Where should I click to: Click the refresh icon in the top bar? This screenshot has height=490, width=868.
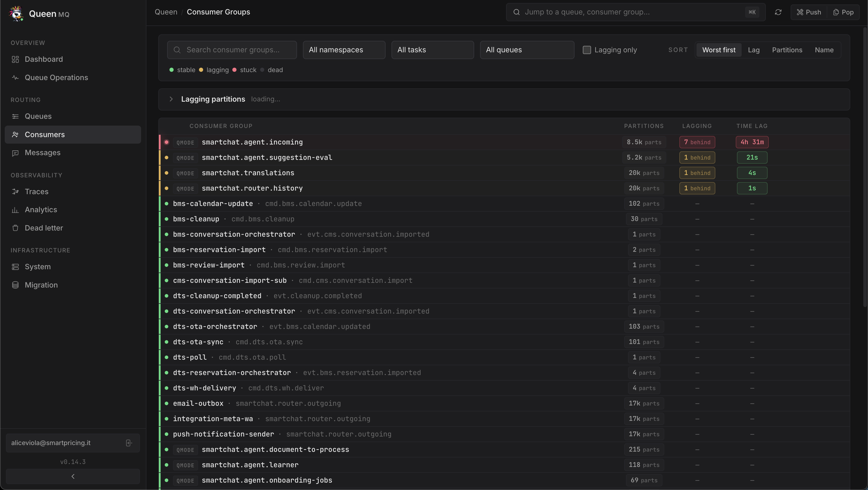point(778,12)
